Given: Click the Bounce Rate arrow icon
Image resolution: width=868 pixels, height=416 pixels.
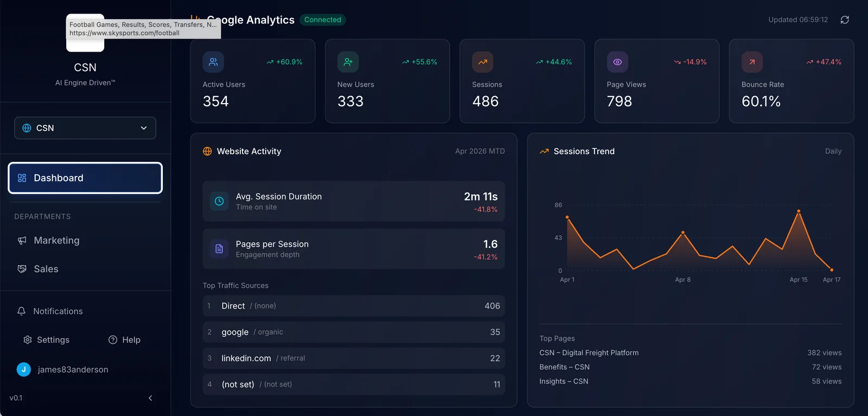Looking at the screenshot, I should tap(752, 62).
